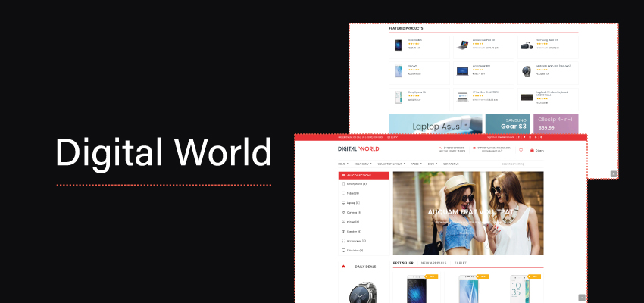Click the Daily Deals star icon

(343, 267)
